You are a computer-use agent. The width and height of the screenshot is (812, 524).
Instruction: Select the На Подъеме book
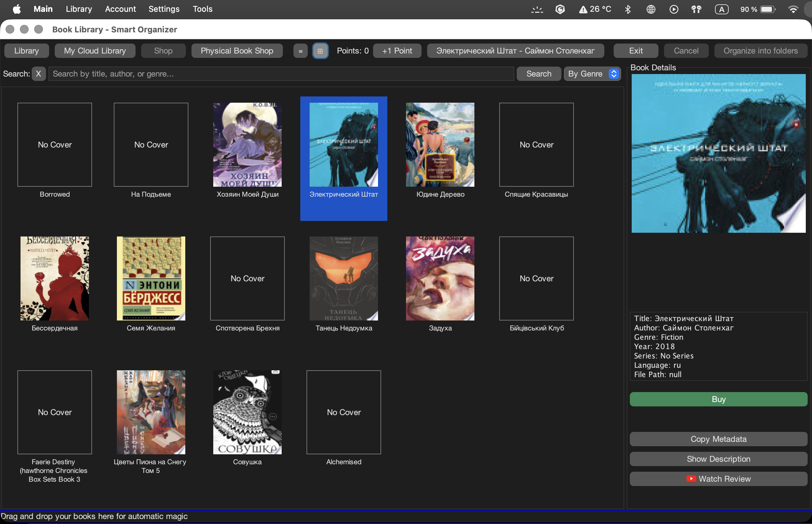point(151,145)
